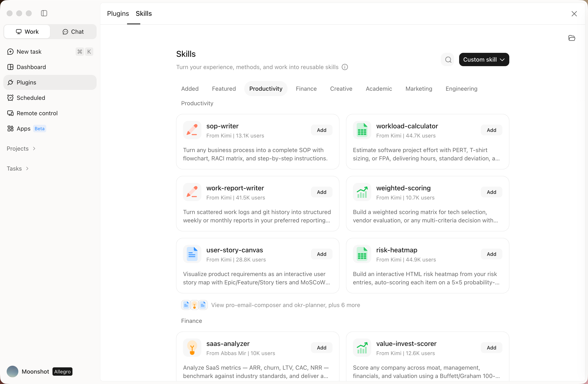Open Scheduled from the sidebar
This screenshot has height=384, width=588.
tap(50, 98)
